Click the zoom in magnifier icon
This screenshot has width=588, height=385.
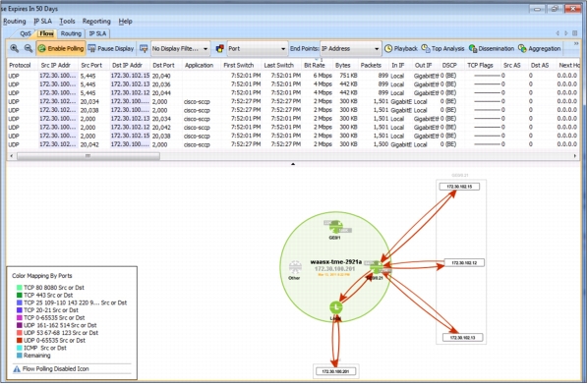14,48
